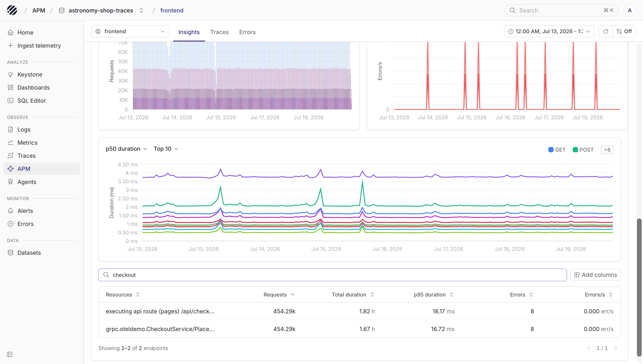The width and height of the screenshot is (643, 364).
Task: Open Datasets database icon
Action: [x=10, y=253]
